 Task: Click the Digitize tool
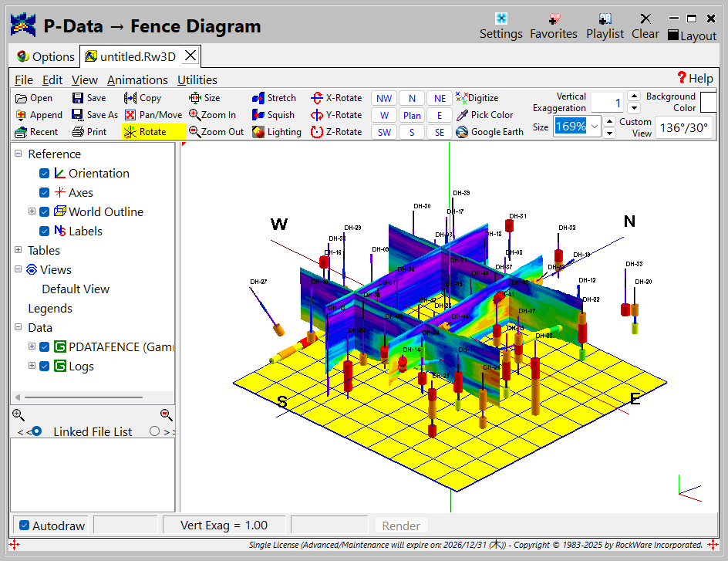pyautogui.click(x=477, y=98)
